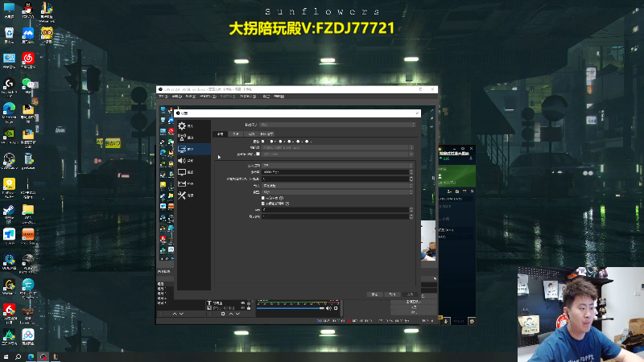Open QQ penguin desktop icon
The height and width of the screenshot is (362, 644).
[x=28, y=10]
